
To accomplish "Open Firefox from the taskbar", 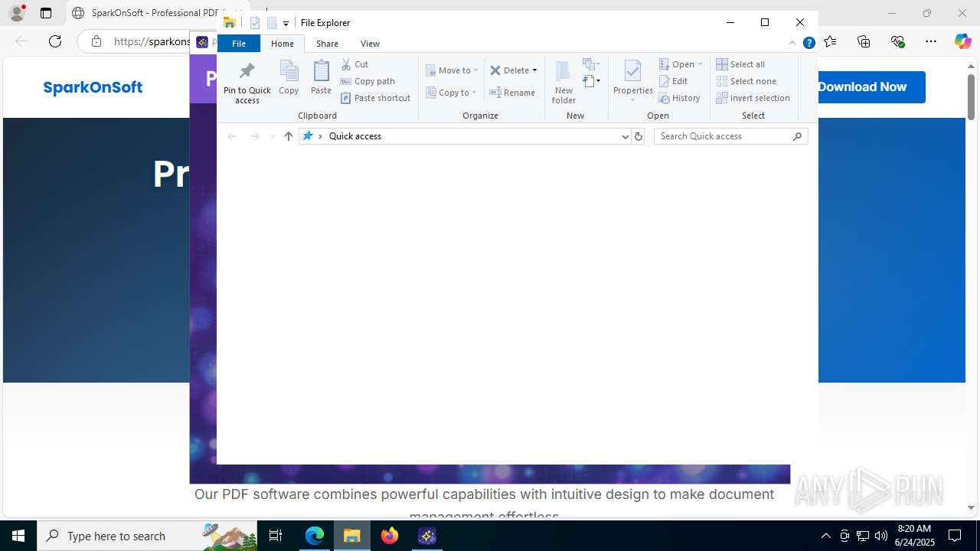I will (x=390, y=536).
